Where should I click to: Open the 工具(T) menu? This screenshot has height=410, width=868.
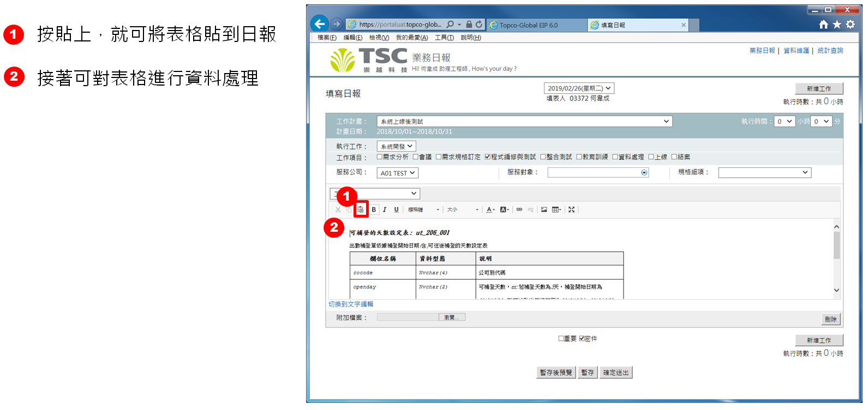pos(444,38)
